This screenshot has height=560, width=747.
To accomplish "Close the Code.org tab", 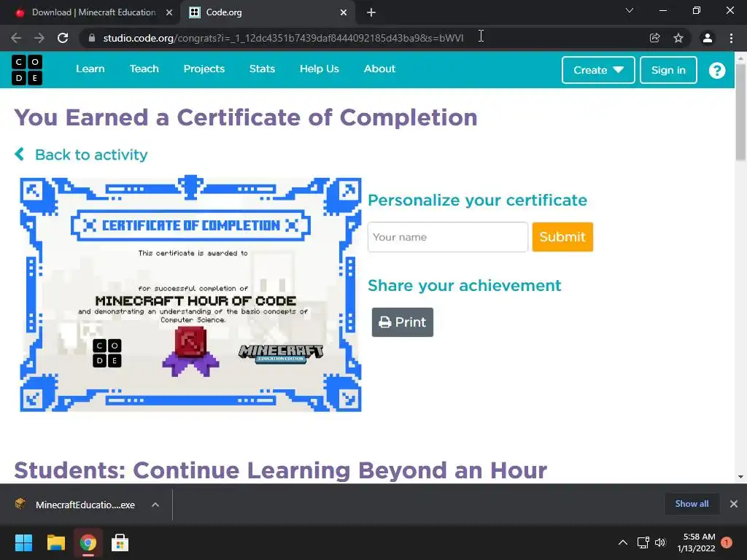I will click(344, 12).
